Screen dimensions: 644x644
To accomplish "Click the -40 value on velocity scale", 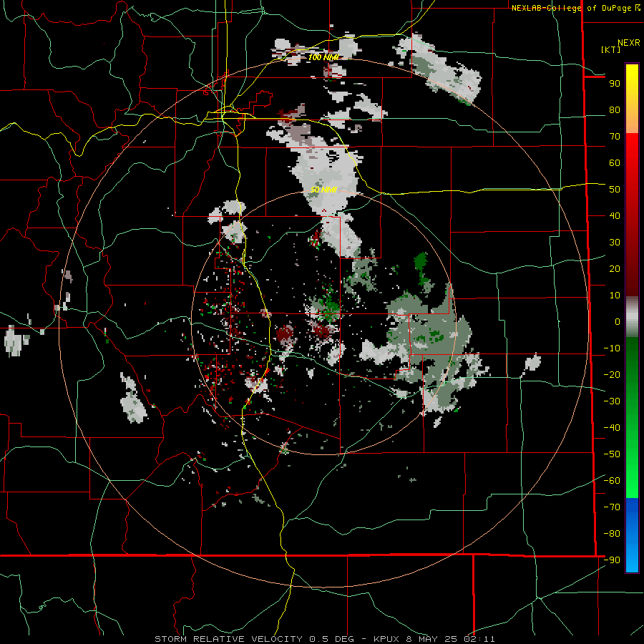I will coord(612,428).
